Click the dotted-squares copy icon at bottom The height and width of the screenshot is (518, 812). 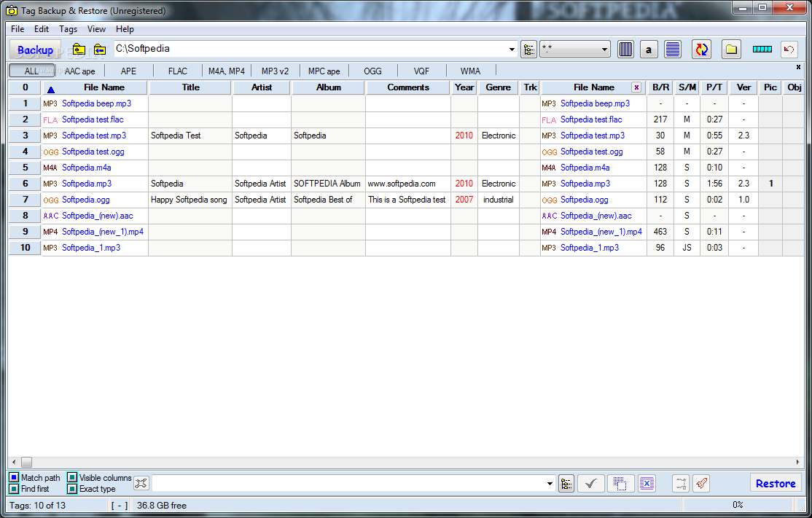tap(620, 484)
